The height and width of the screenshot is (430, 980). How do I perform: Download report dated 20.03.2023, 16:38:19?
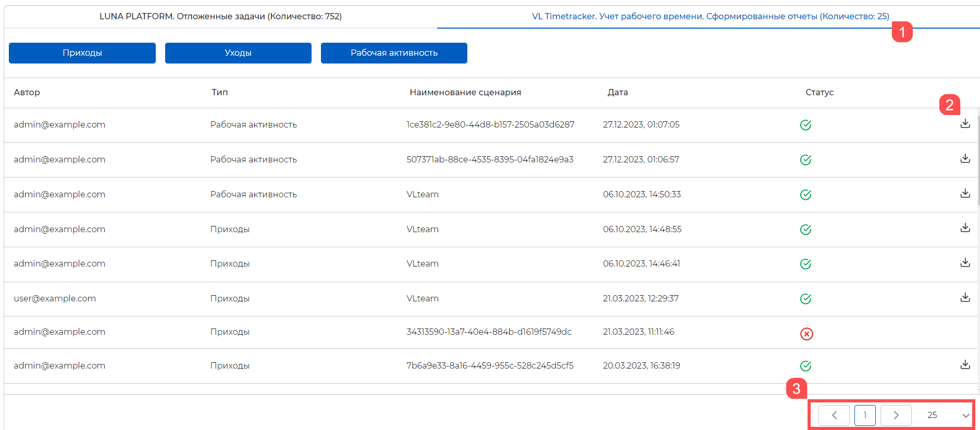click(965, 364)
